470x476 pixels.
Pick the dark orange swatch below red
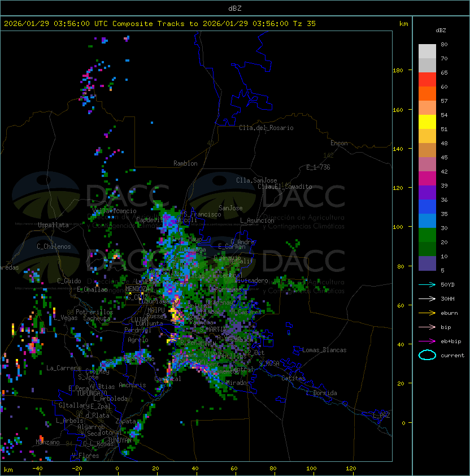coord(427,93)
